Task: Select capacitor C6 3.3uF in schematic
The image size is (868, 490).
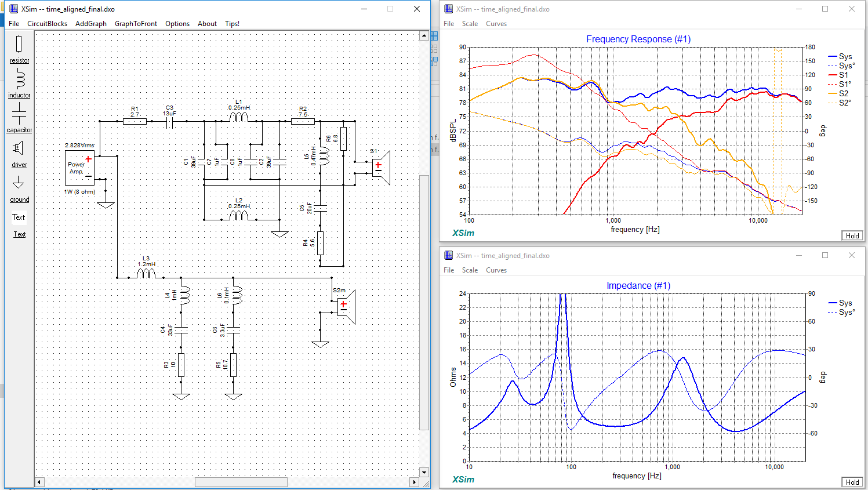Action: pyautogui.click(x=233, y=330)
